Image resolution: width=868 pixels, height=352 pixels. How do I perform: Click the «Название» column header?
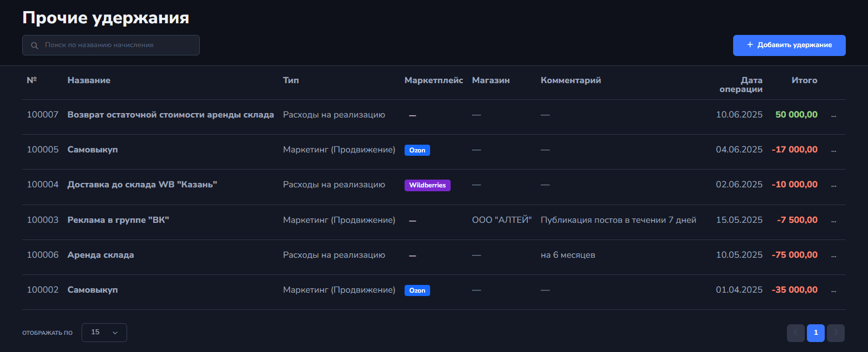[x=89, y=80]
